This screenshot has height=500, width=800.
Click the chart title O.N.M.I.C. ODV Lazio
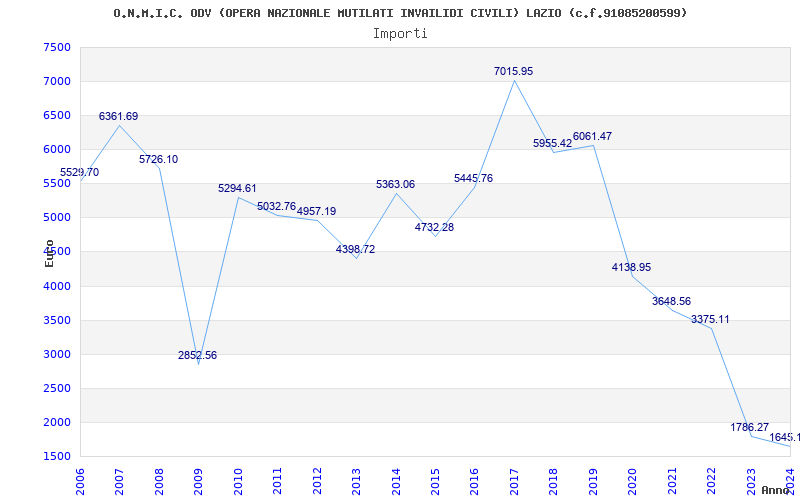point(400,13)
